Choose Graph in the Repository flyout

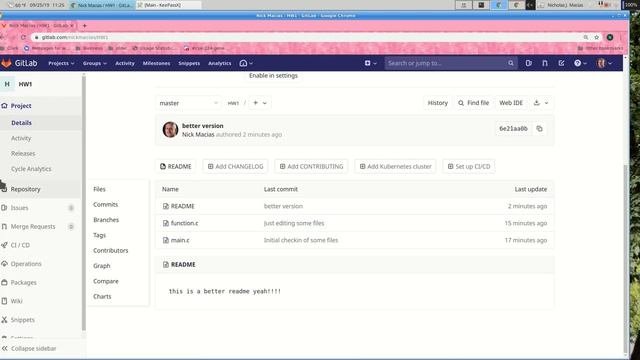click(102, 266)
